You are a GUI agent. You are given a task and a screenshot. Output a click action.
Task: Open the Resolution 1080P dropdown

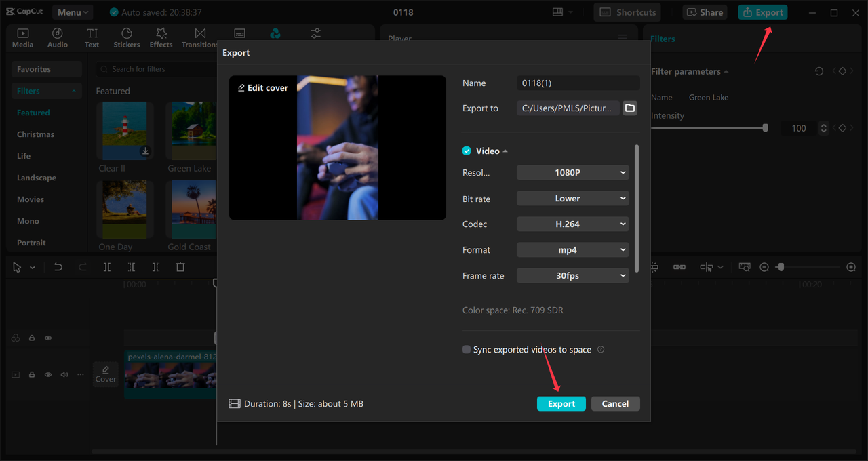click(573, 173)
